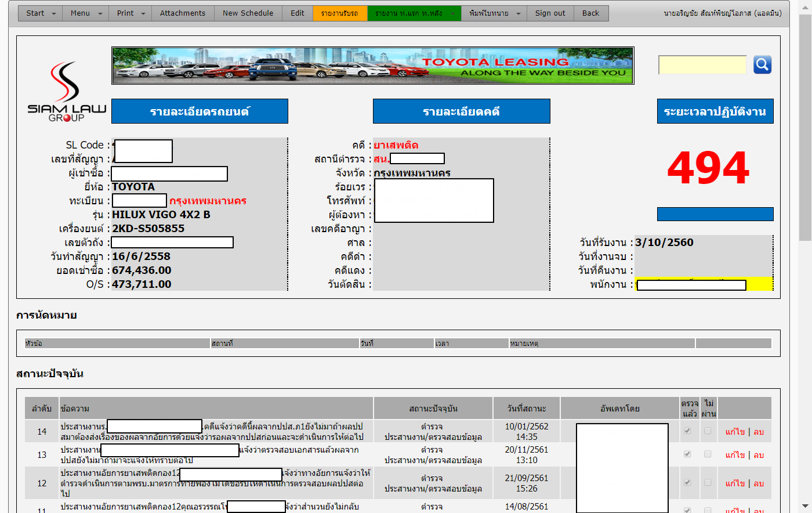812x513 pixels.
Task: Select the engine number 2KD-S505855
Action: (148, 229)
